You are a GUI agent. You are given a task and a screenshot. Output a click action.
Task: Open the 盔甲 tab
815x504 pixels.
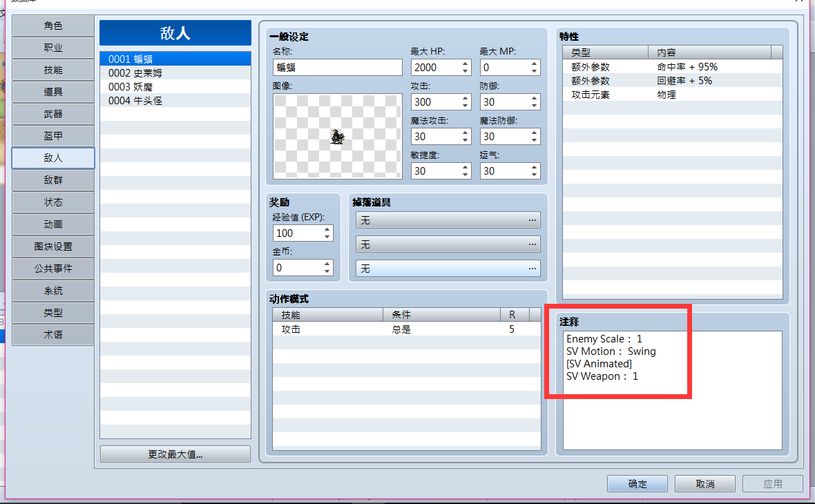click(x=53, y=136)
